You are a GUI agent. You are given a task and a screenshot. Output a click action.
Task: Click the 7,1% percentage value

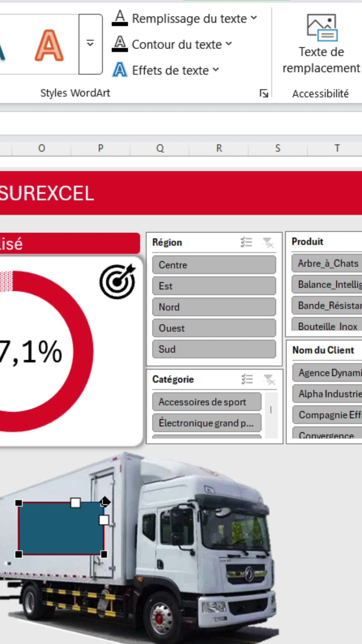pos(31,352)
